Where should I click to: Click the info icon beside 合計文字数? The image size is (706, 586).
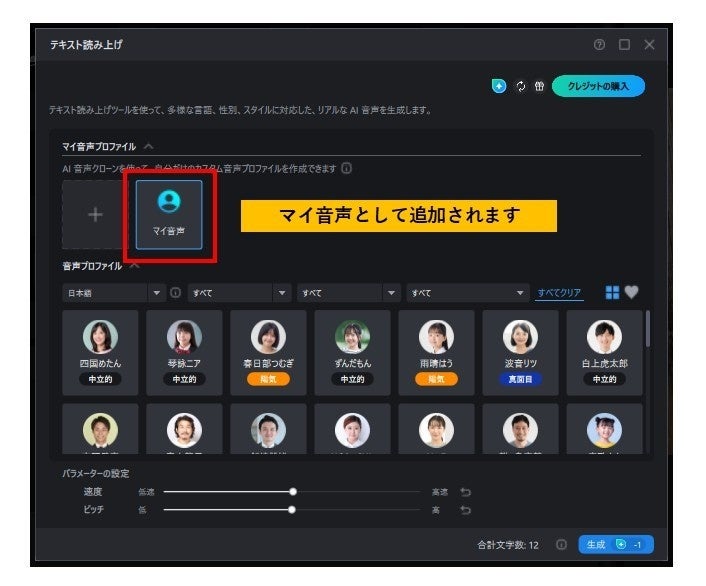[x=561, y=545]
